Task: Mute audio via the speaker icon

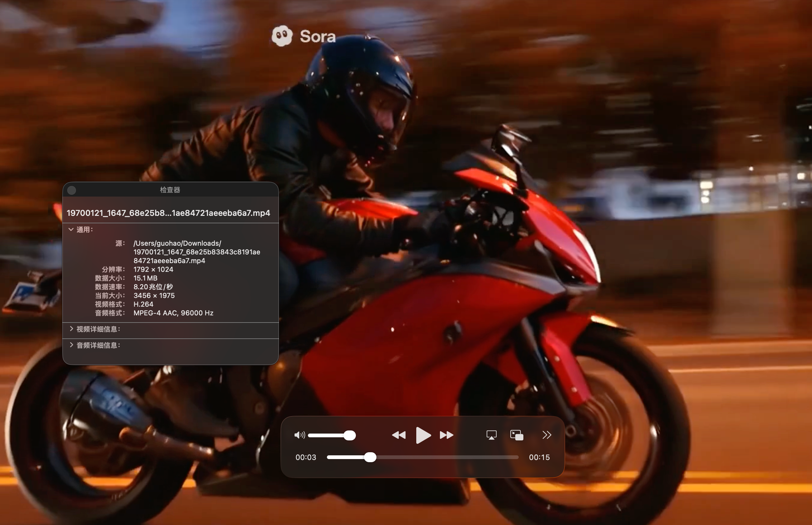Action: (x=299, y=435)
